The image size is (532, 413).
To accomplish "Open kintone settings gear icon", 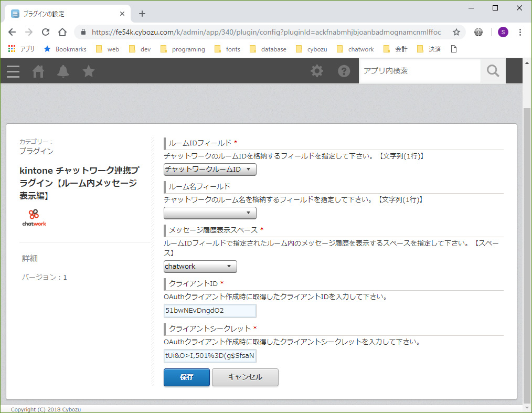I will 317,71.
